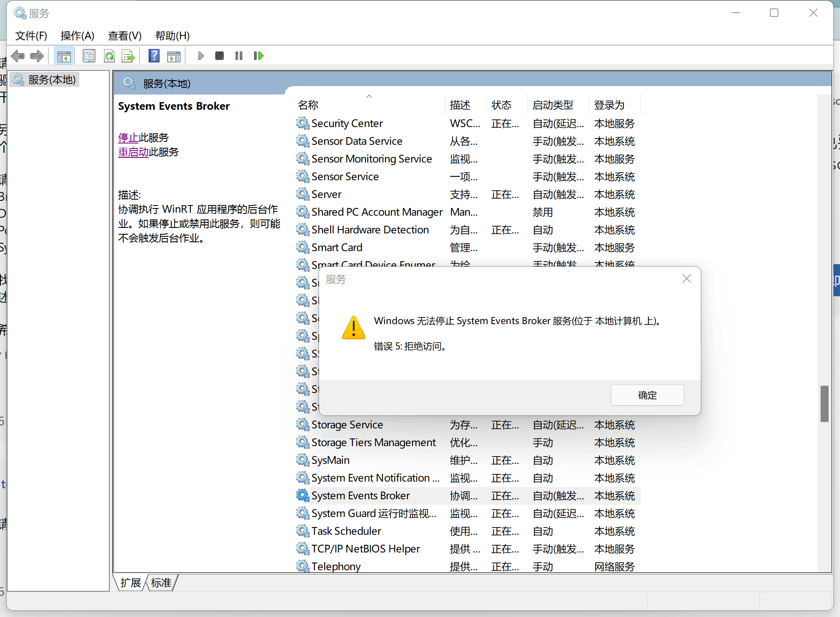Click the Start Service play icon

[x=201, y=56]
